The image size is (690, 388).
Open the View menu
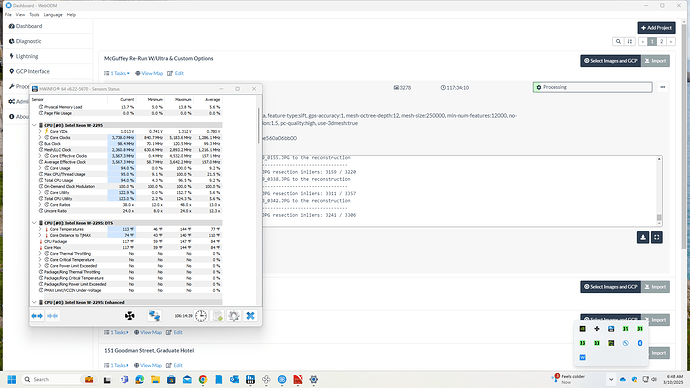pos(20,15)
